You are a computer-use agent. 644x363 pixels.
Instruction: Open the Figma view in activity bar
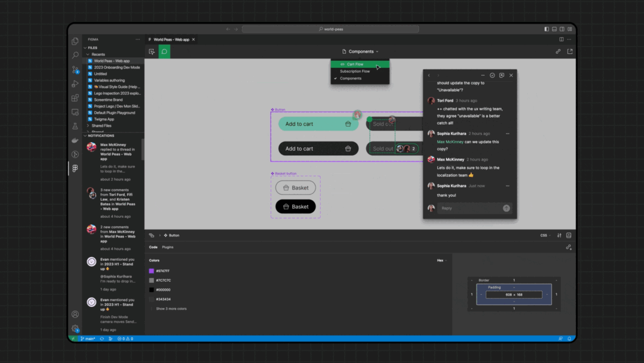75,168
